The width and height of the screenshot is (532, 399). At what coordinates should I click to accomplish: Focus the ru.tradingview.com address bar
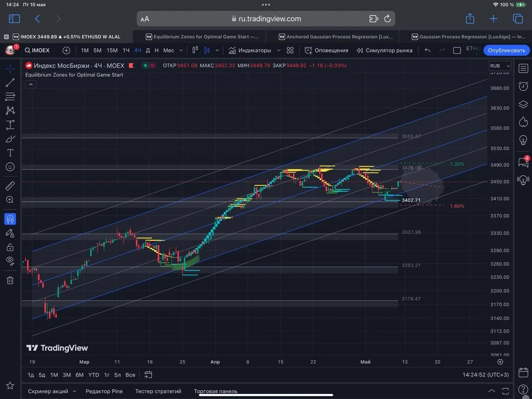266,19
